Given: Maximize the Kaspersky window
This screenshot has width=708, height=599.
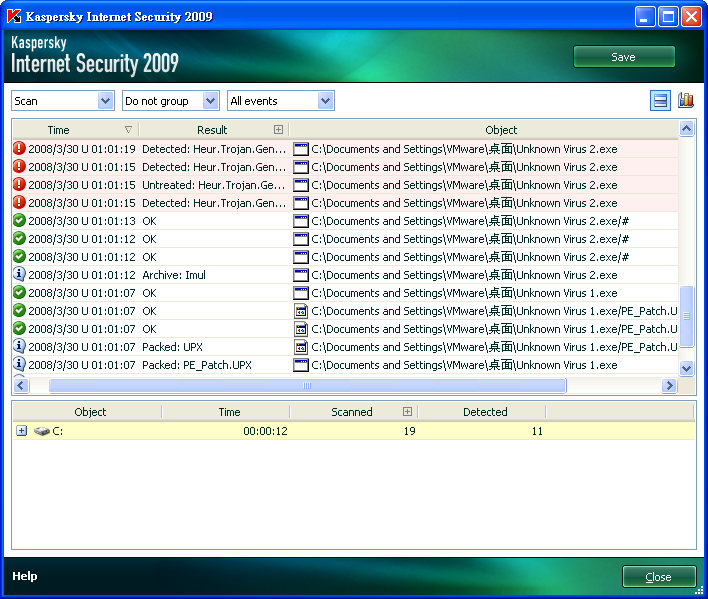Looking at the screenshot, I should pos(668,17).
